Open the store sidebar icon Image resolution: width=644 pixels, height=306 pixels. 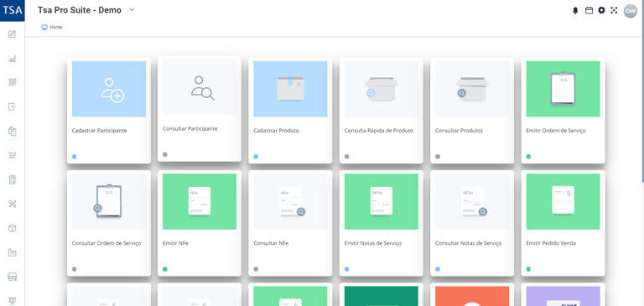click(13, 277)
